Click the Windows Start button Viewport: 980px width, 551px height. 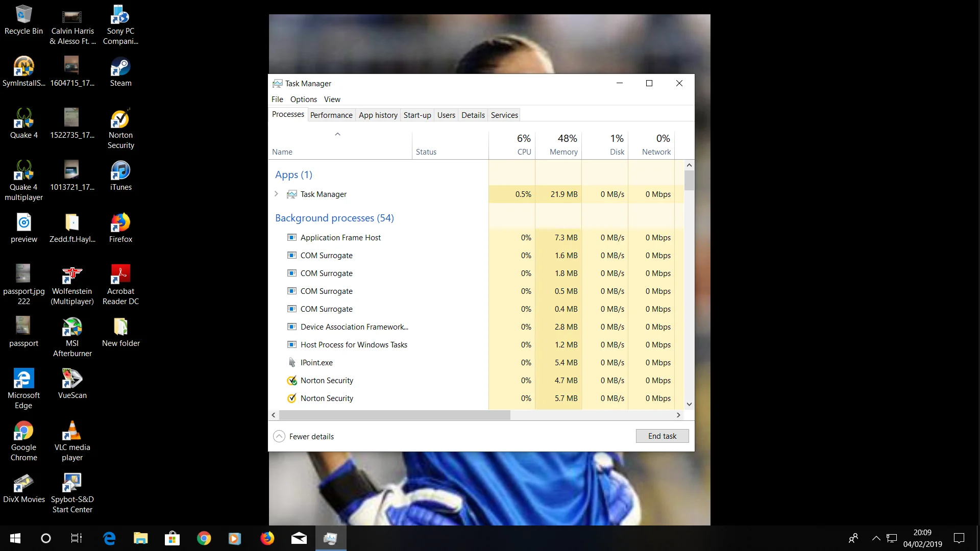coord(15,538)
